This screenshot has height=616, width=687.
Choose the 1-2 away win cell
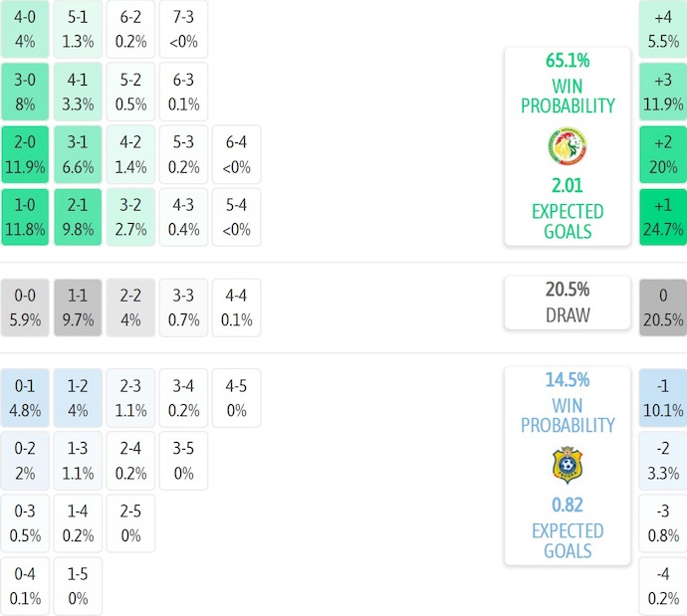pyautogui.click(x=78, y=397)
